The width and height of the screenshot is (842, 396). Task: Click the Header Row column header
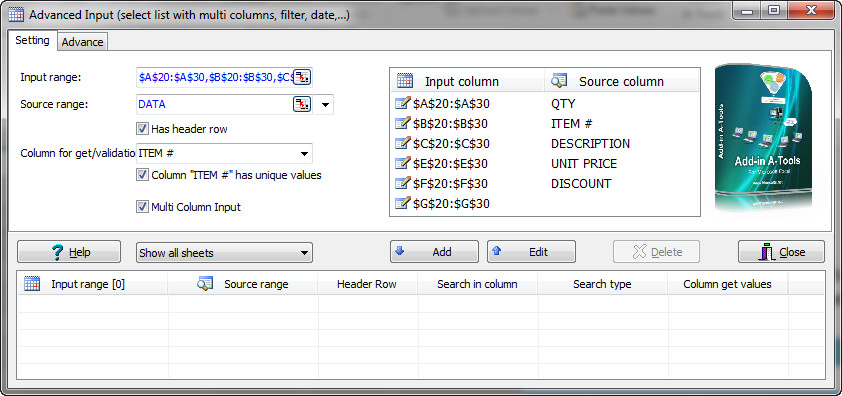pyautogui.click(x=367, y=284)
